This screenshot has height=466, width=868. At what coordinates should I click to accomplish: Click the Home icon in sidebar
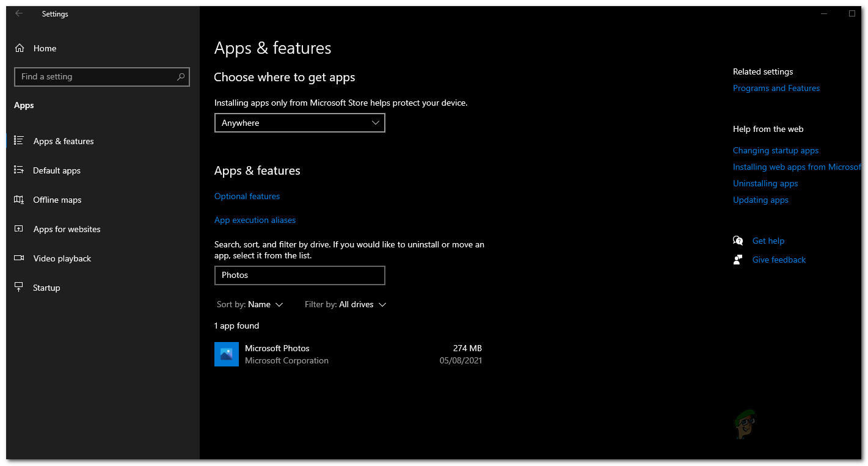click(20, 48)
